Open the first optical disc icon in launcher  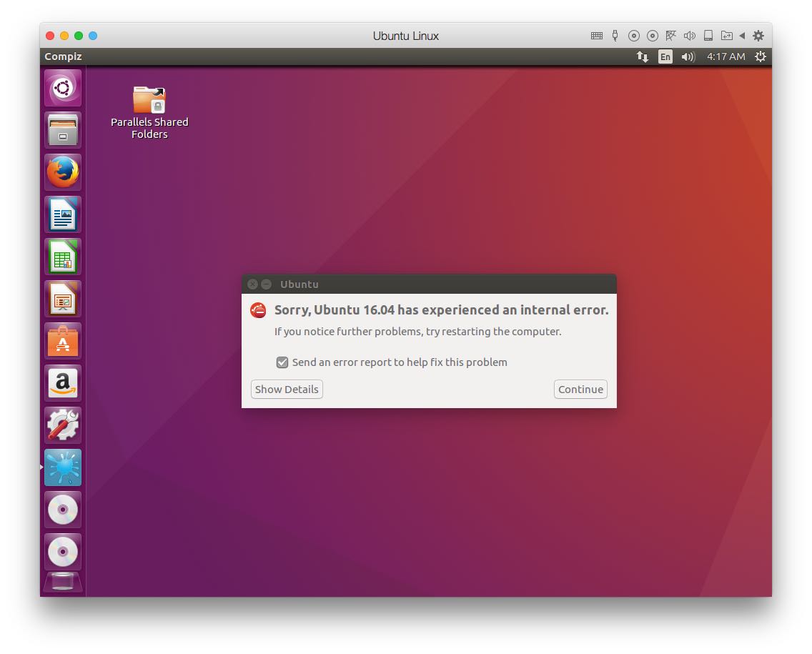(x=63, y=510)
